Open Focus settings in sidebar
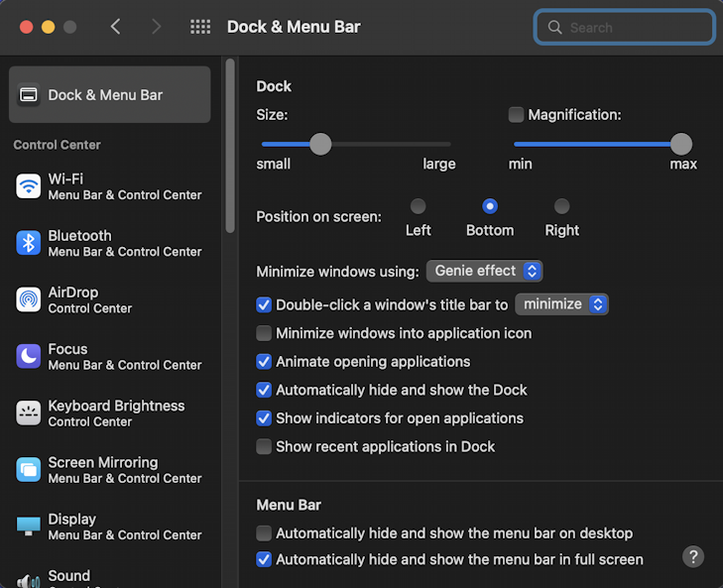The width and height of the screenshot is (723, 588). coord(110,357)
